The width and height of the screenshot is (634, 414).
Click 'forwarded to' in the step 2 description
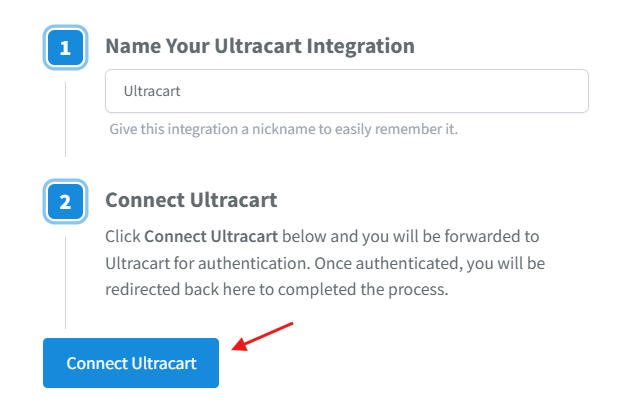click(492, 237)
